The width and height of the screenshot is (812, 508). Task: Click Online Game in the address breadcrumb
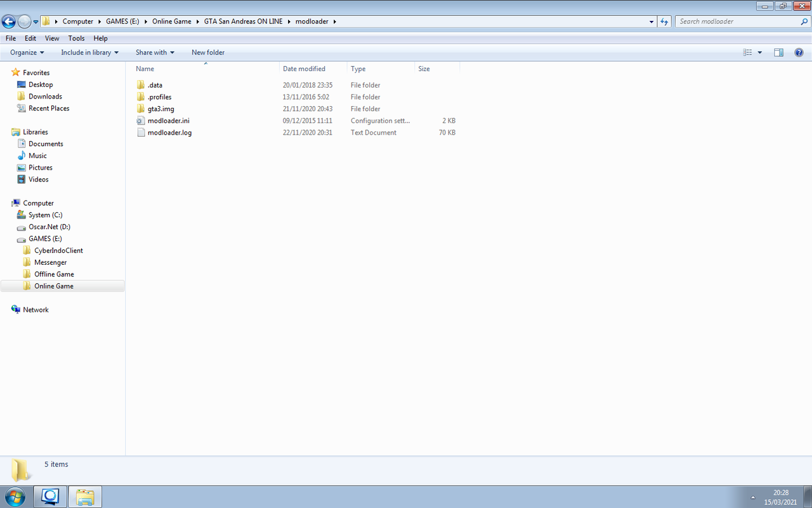(172, 22)
